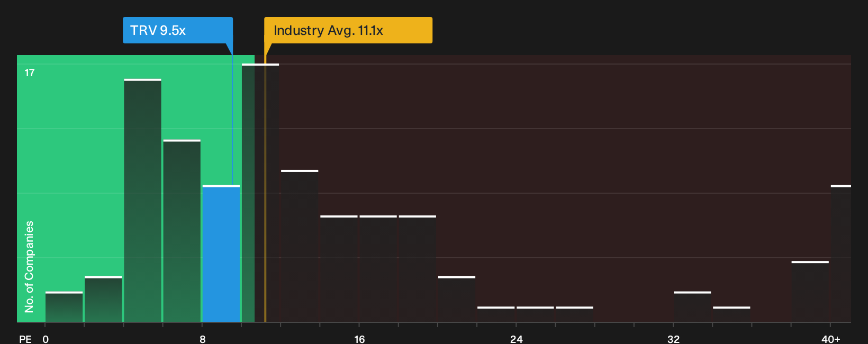Select the bar at PE 20 to 22

457,299
